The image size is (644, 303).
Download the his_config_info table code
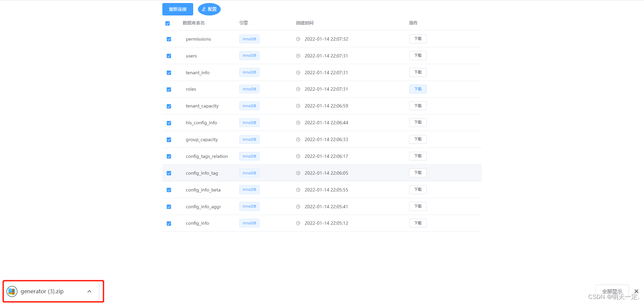(418, 122)
